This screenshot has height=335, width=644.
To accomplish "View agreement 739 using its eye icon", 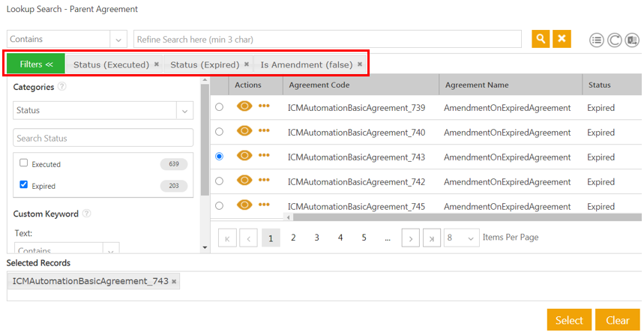I will (244, 107).
